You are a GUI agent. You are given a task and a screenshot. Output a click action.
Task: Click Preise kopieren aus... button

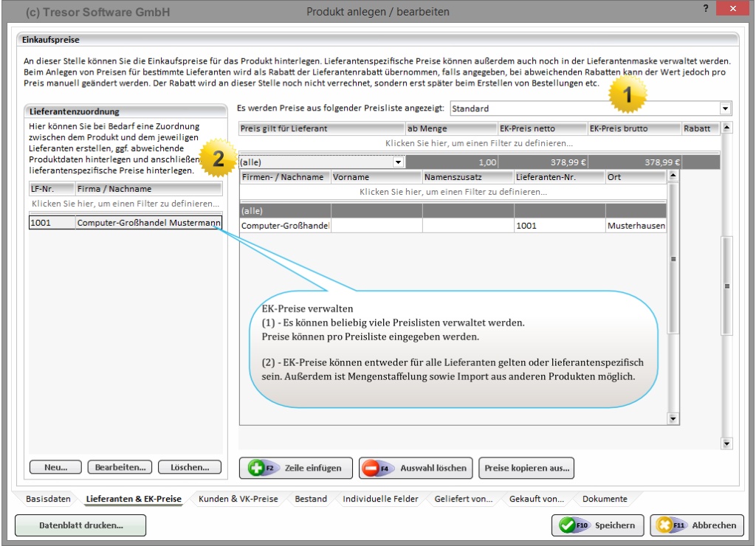pos(526,468)
